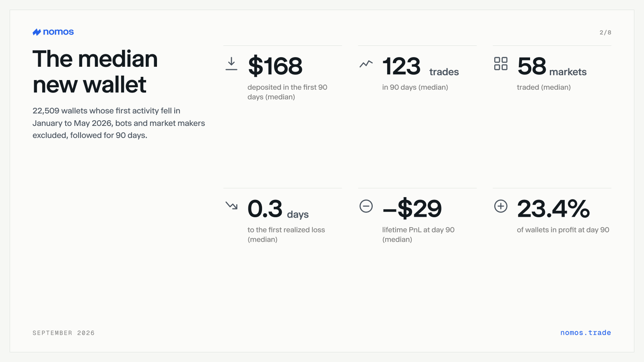
Task: Click the '58' markets value
Action: click(532, 66)
